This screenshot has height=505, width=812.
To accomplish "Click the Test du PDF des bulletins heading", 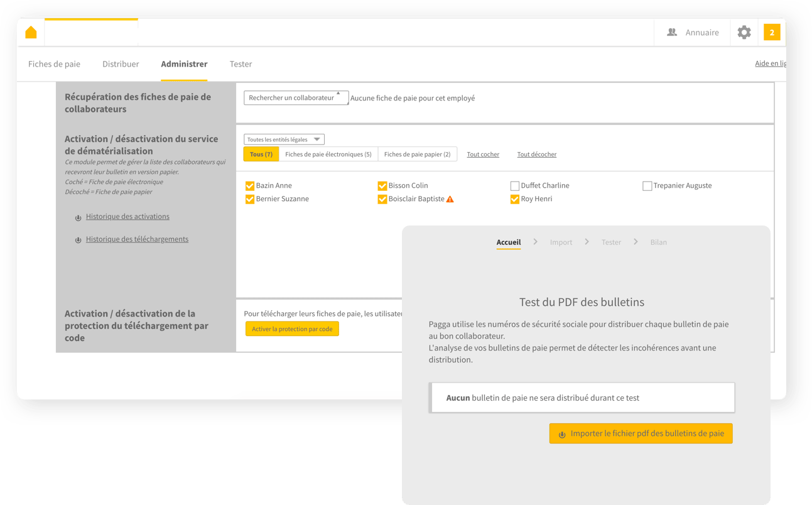I will coord(582,302).
